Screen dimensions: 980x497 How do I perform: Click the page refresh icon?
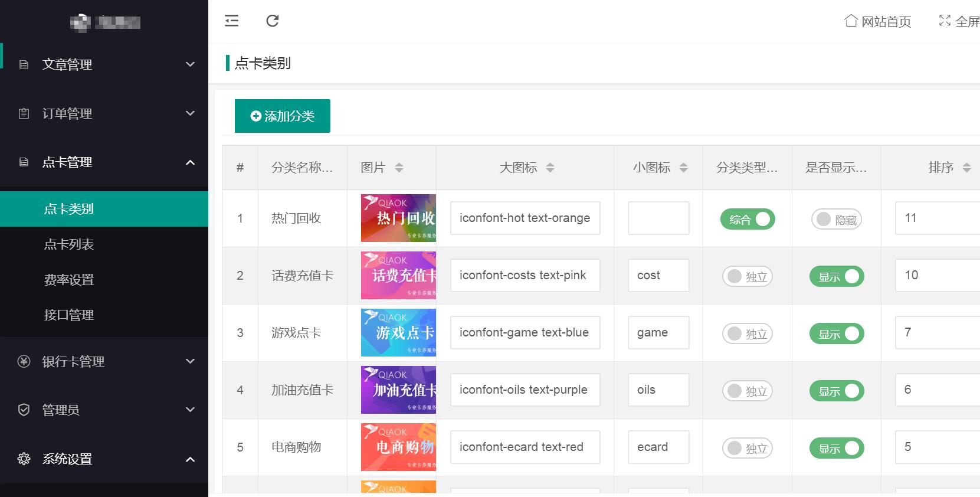[272, 21]
